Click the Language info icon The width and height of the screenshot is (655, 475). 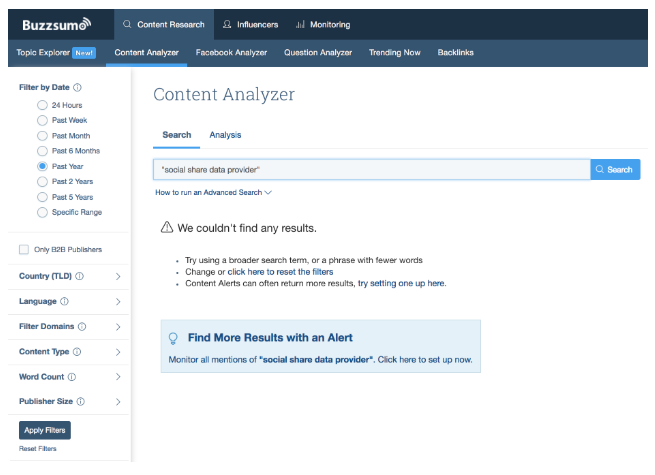[64, 301]
